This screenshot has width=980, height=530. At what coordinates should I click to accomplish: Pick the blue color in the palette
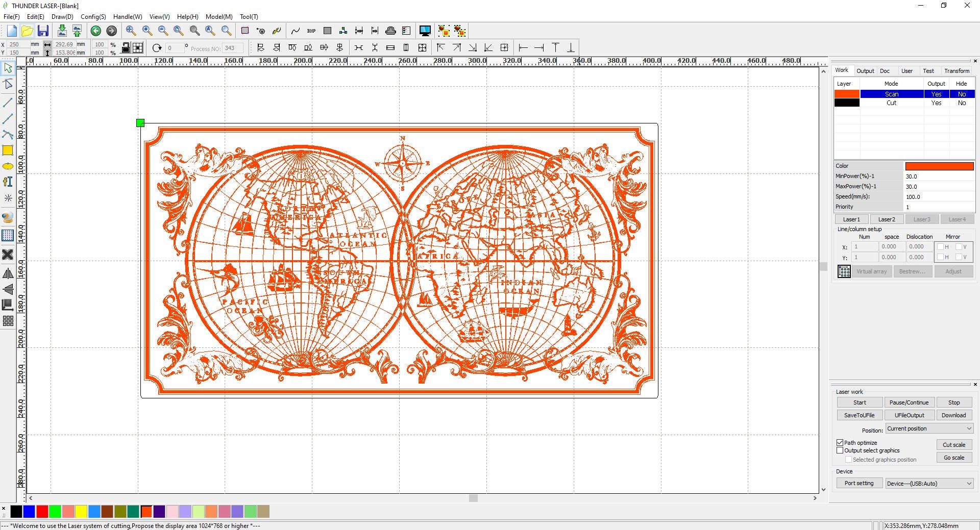pyautogui.click(x=29, y=511)
